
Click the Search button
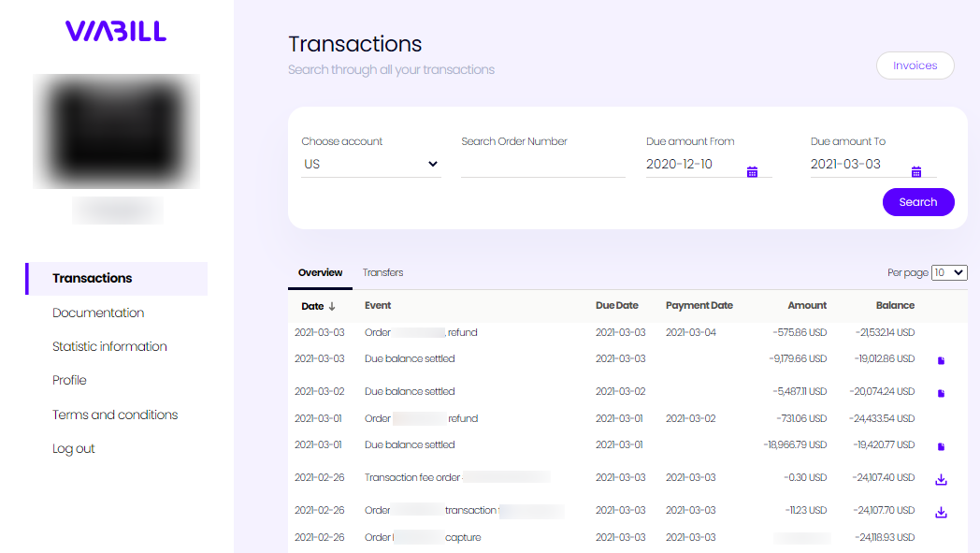[918, 202]
